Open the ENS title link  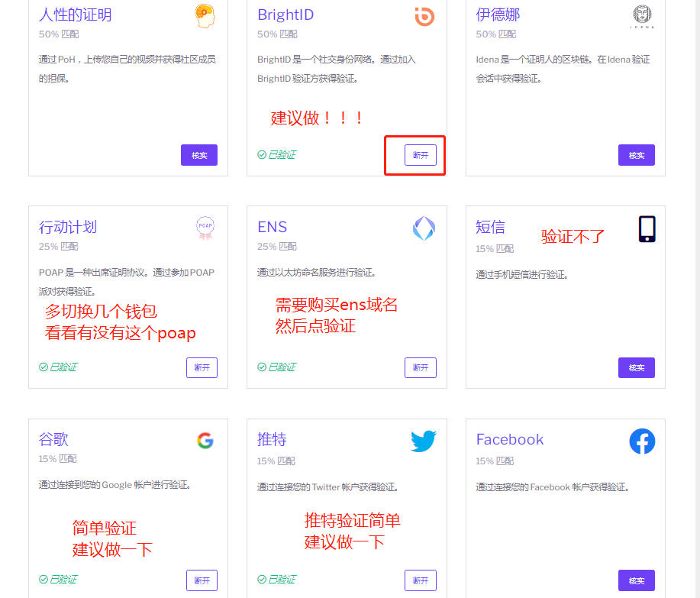[x=272, y=227]
